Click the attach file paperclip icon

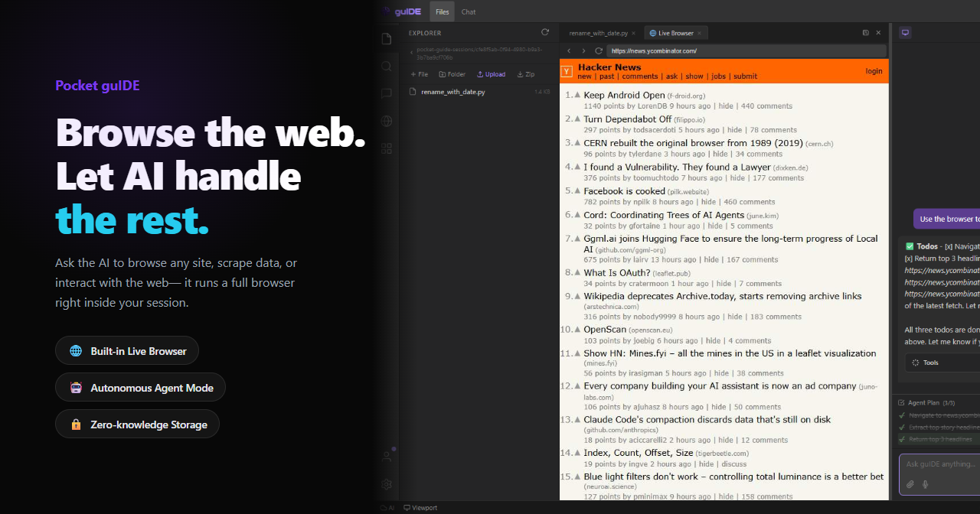click(x=910, y=484)
